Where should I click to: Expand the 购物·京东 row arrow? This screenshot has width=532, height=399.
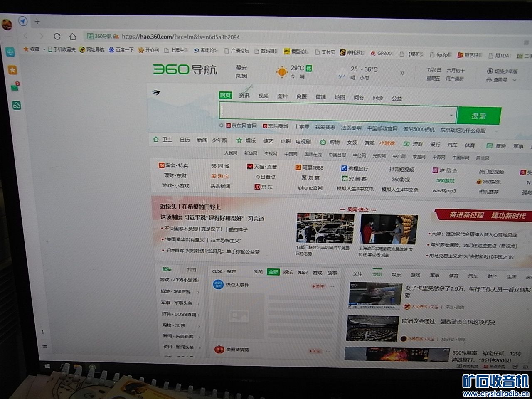199,326
